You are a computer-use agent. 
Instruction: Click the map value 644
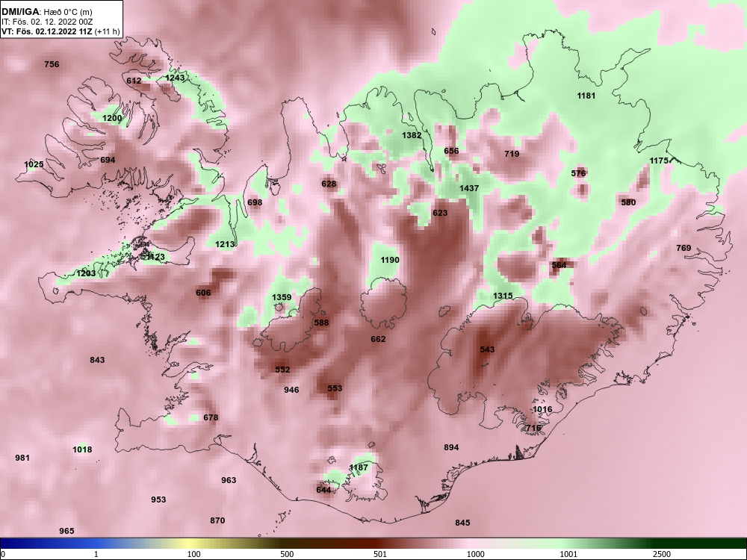pyautogui.click(x=323, y=490)
